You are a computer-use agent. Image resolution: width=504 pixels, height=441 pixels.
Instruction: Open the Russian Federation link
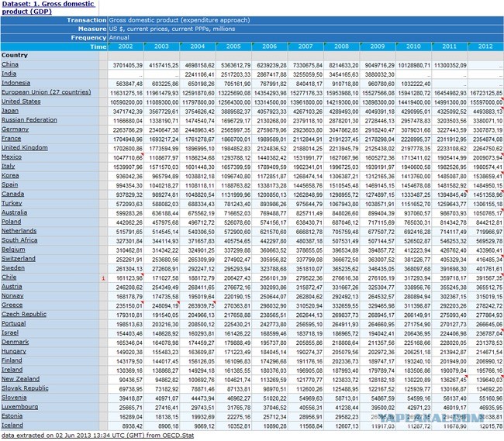29,119
